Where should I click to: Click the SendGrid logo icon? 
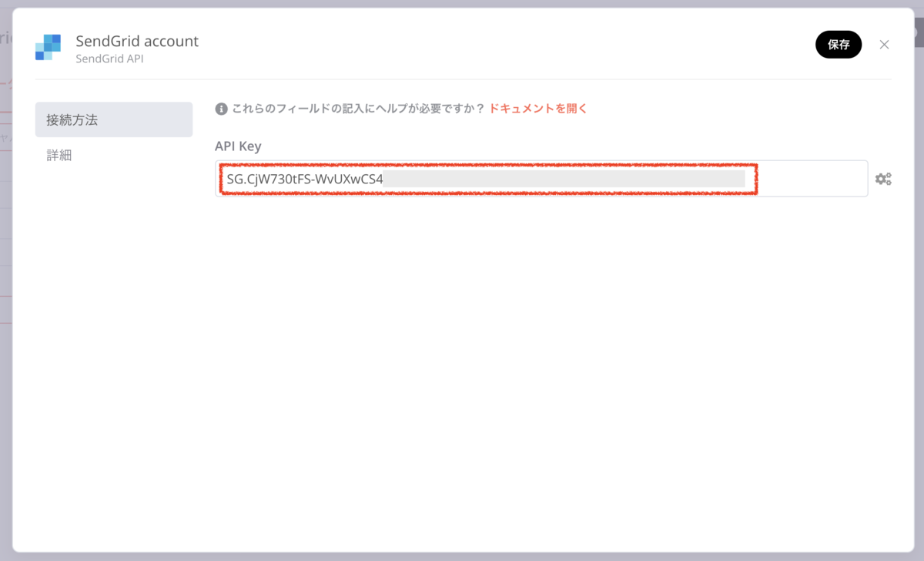[48, 47]
